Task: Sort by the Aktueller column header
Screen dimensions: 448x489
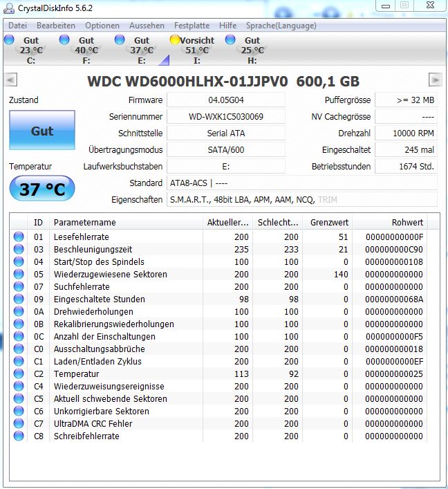Action: [x=228, y=222]
